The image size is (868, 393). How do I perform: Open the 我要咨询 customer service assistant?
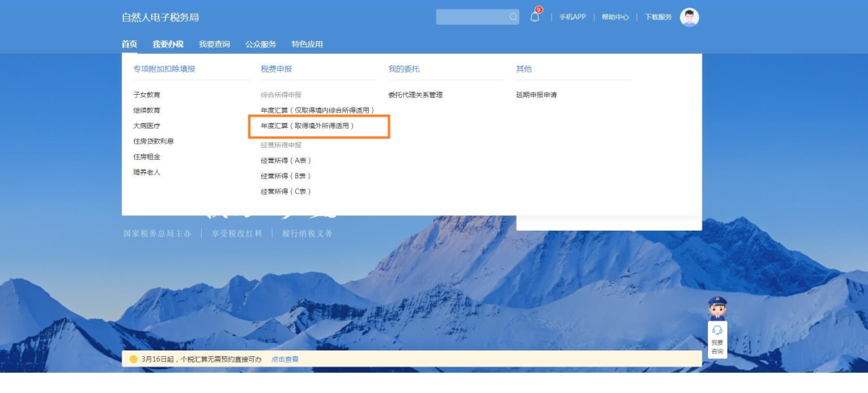[717, 338]
